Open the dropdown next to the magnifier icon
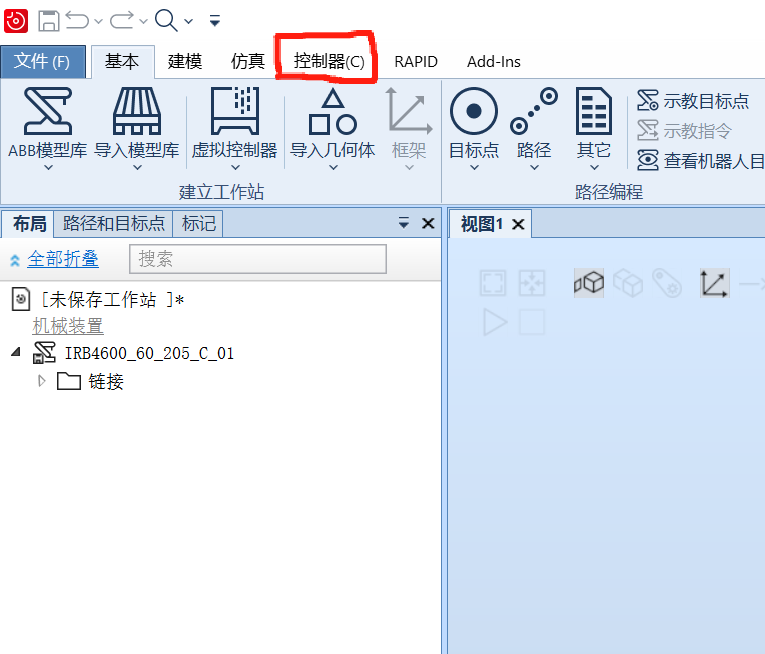The height and width of the screenshot is (654, 765). tap(188, 21)
